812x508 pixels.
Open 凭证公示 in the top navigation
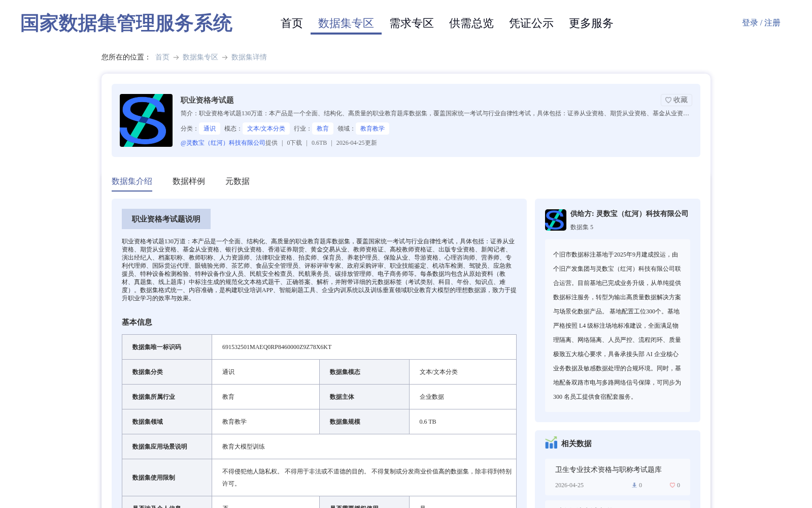coord(531,23)
